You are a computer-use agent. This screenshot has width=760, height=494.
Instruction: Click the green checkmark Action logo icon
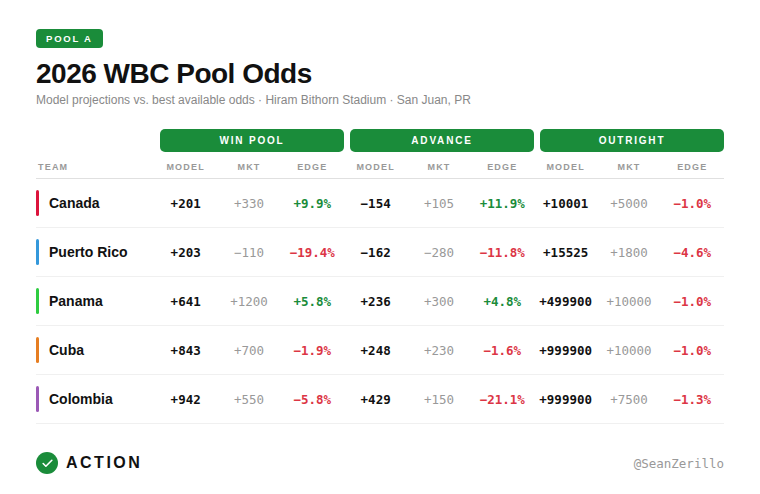point(47,463)
